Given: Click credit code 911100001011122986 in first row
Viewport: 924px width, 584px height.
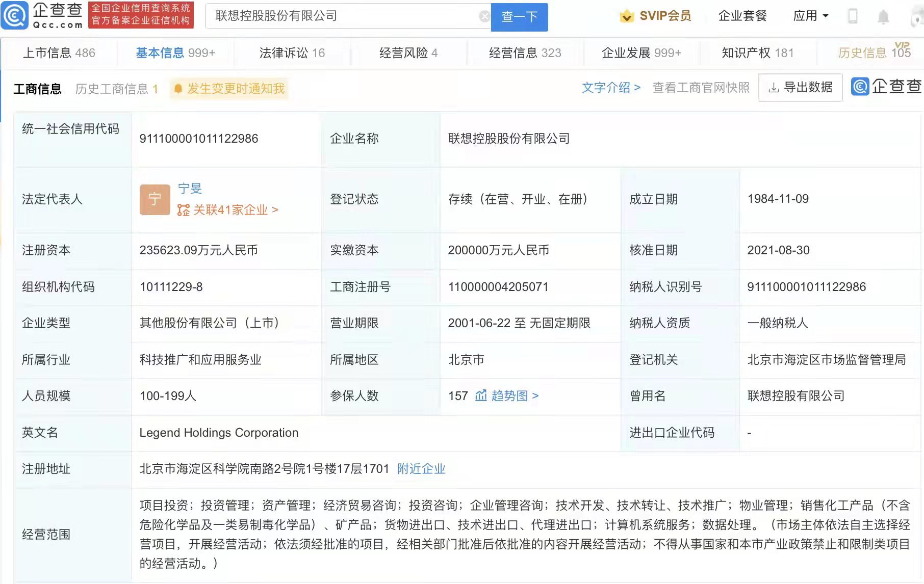Looking at the screenshot, I should 199,139.
